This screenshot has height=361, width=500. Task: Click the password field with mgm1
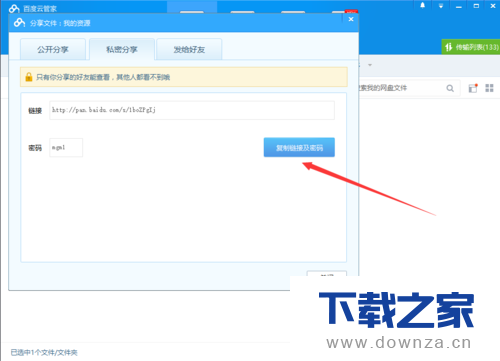[x=66, y=147]
